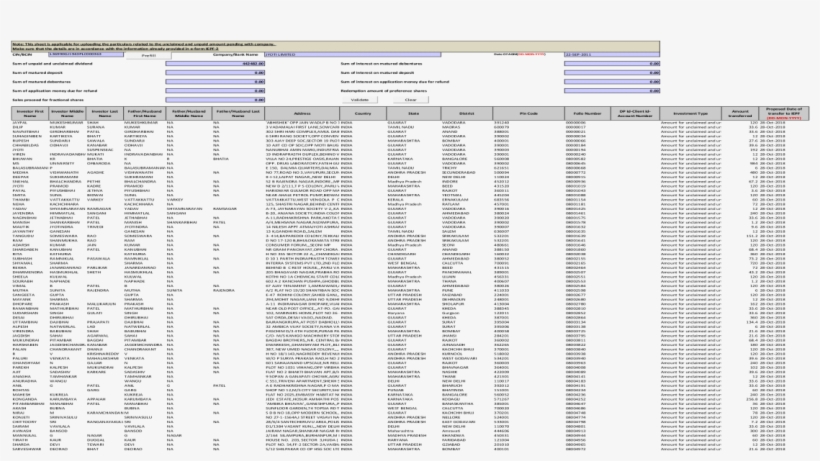Select the SURANA last name cell

[105, 127]
